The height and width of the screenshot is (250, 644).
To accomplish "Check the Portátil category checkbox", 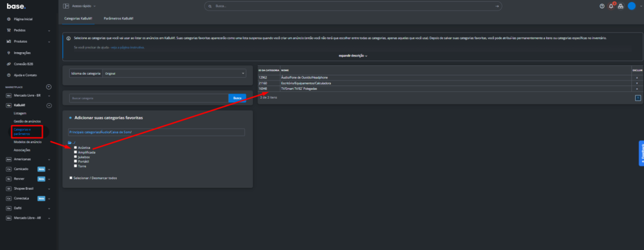I will click(75, 161).
